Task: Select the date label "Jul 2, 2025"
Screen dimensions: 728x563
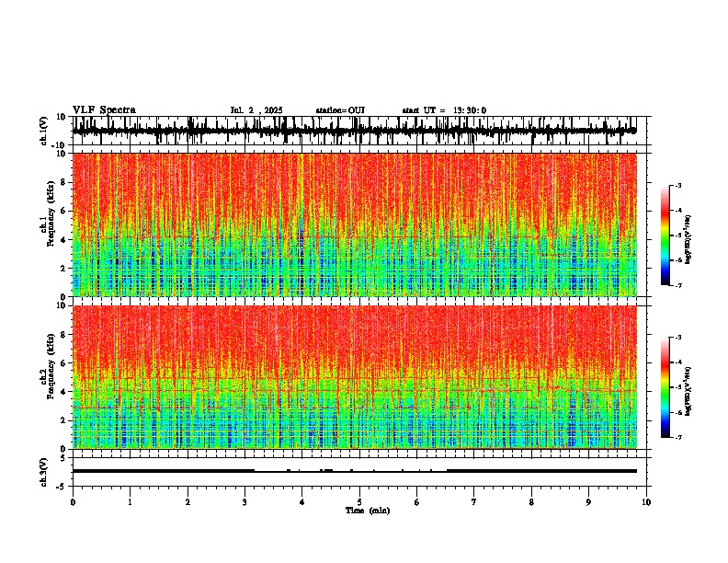Action: coord(256,110)
